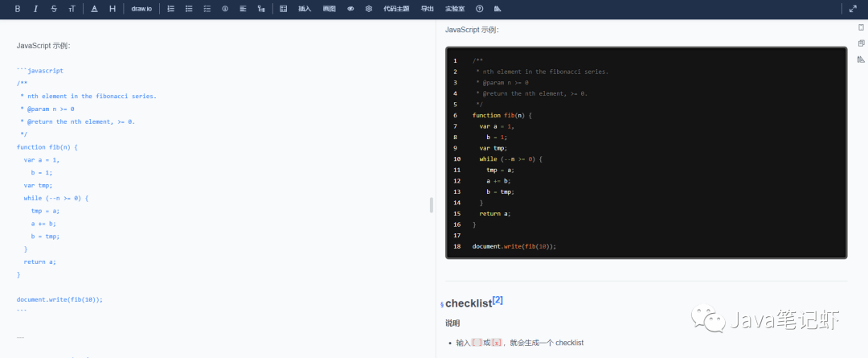Click the tree structure icon in toolbar

click(x=261, y=9)
